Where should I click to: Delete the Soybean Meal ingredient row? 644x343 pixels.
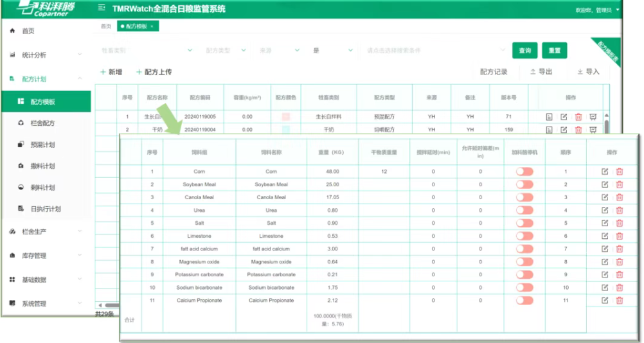coord(620,184)
